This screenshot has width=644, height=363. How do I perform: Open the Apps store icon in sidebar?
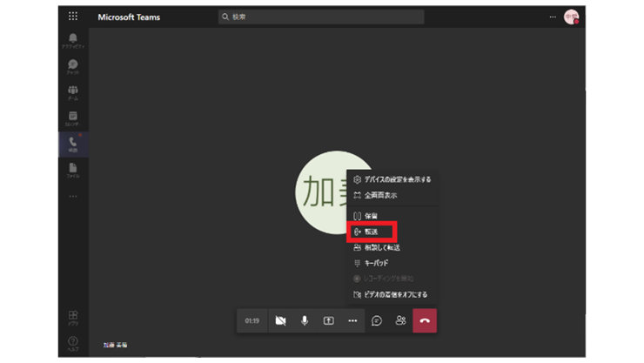73,318
